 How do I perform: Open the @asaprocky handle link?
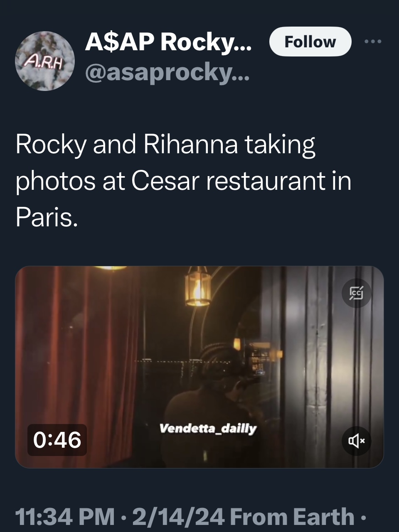point(167,73)
